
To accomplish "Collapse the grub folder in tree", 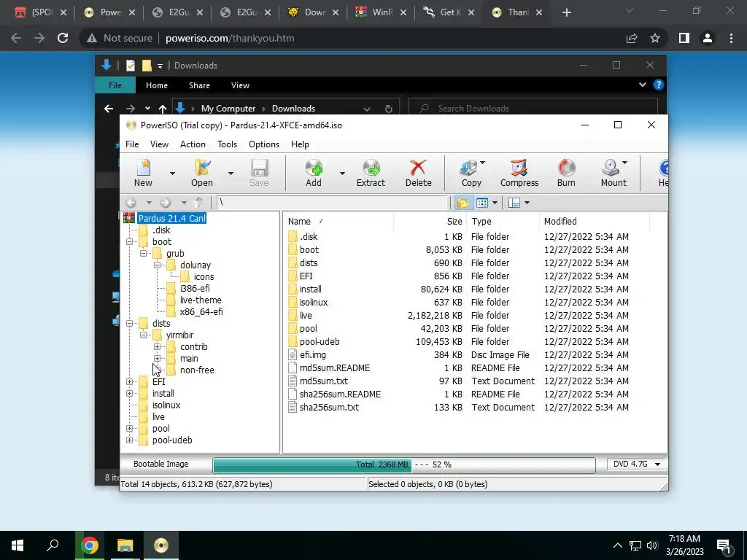I will tap(143, 253).
